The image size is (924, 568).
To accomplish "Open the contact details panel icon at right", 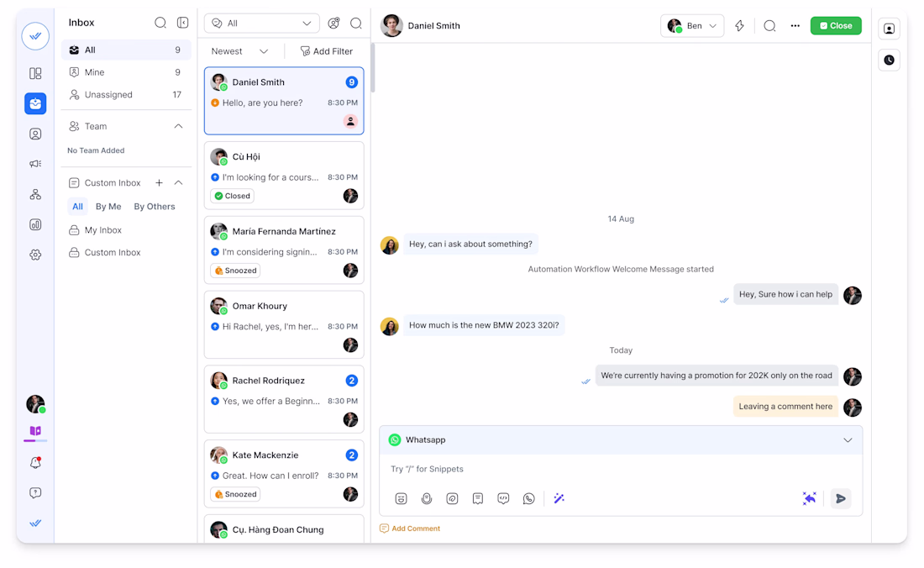I will click(x=890, y=29).
